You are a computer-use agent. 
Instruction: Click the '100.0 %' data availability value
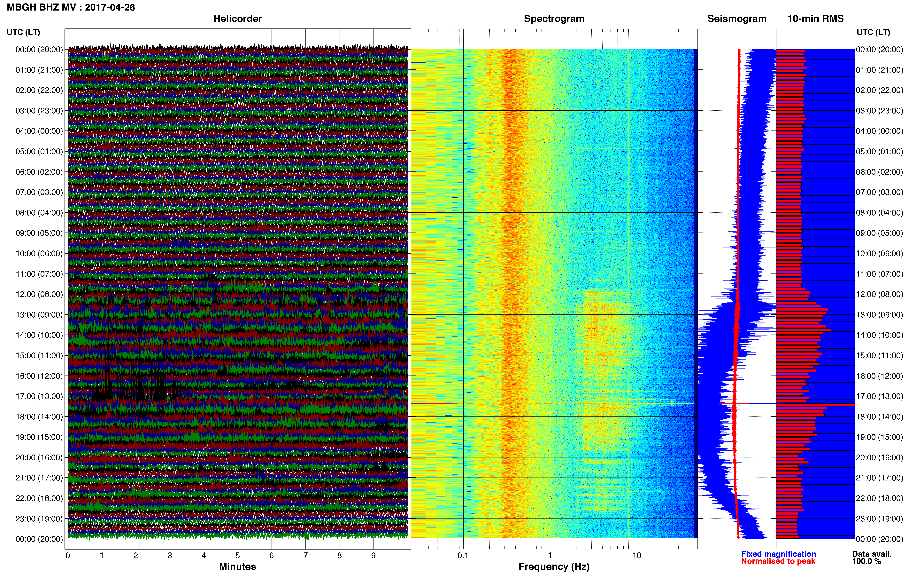tap(867, 561)
